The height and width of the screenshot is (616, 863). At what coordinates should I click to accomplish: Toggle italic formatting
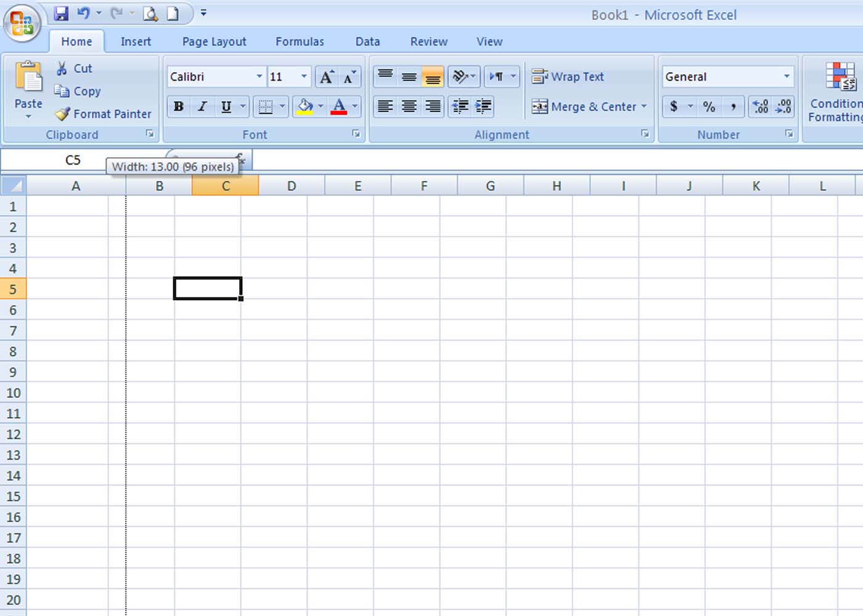[202, 107]
